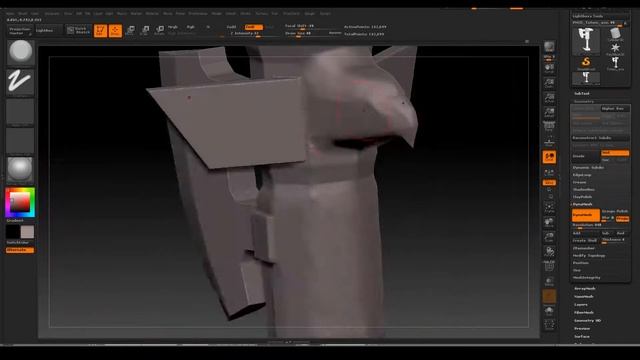Toggle the Floor grid
640x360 pixels.
tap(549, 142)
